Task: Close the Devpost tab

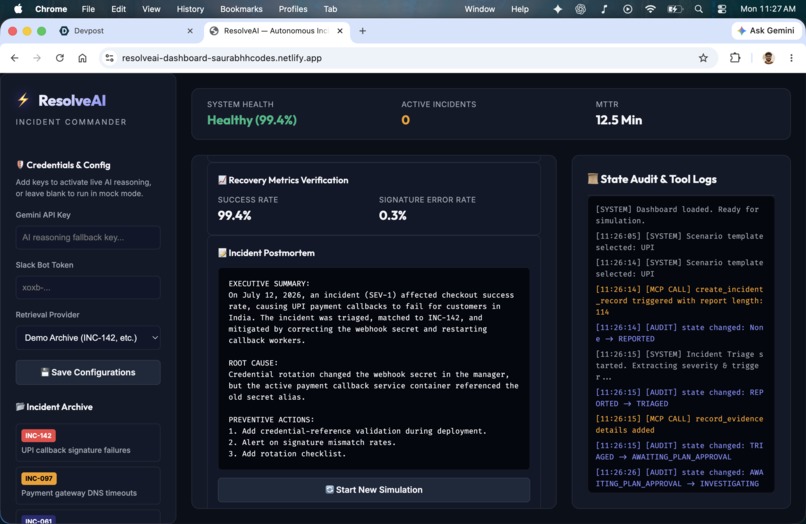Action: 190,31
